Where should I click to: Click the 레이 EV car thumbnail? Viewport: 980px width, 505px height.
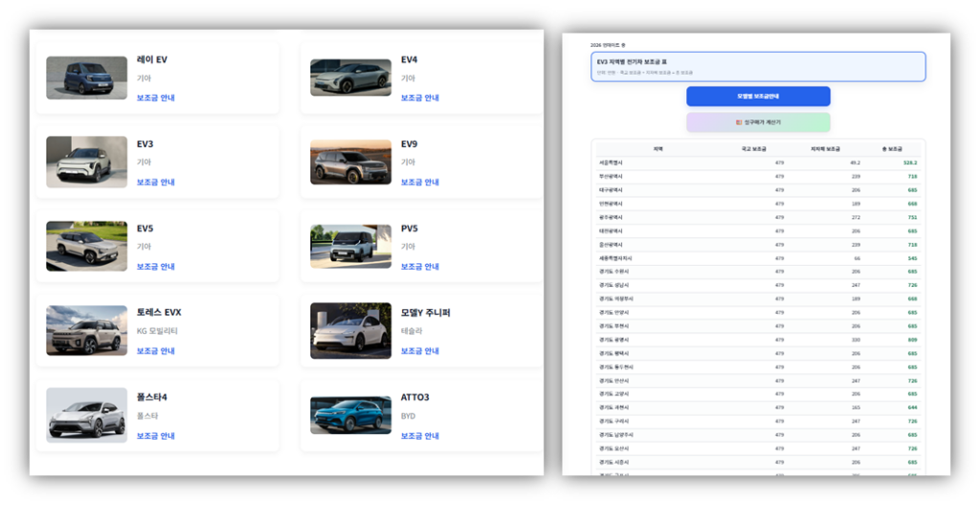point(87,78)
